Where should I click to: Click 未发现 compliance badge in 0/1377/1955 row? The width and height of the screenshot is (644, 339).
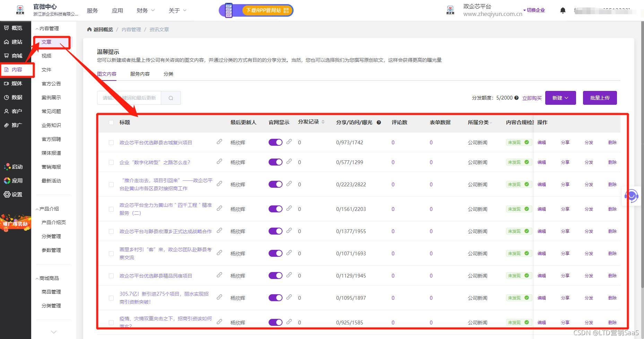(519, 231)
